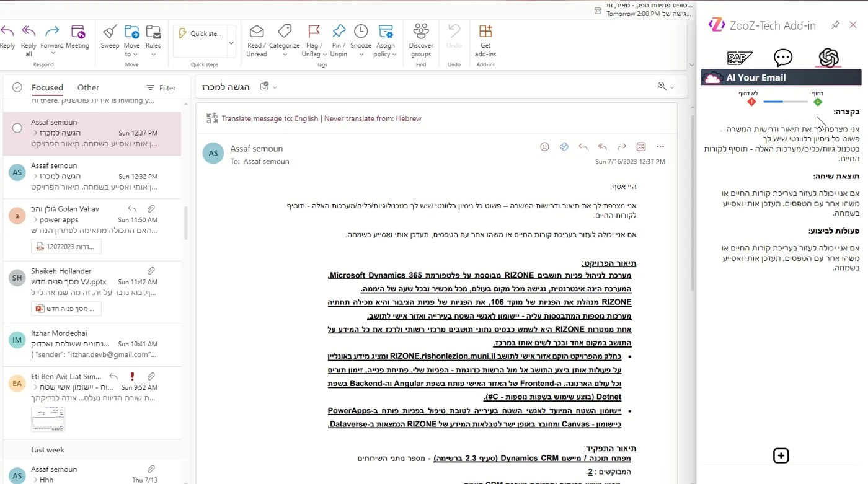Click the AI Your Email banner

[781, 77]
